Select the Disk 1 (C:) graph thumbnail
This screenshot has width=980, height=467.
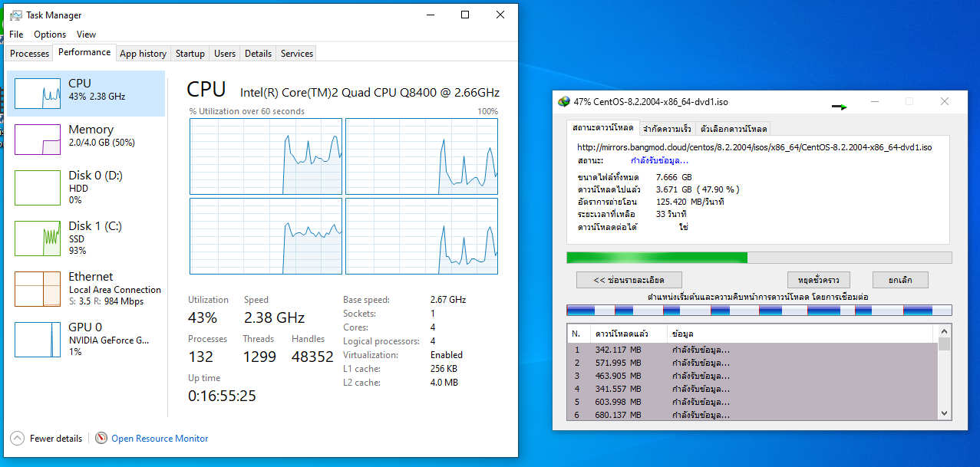(38, 238)
